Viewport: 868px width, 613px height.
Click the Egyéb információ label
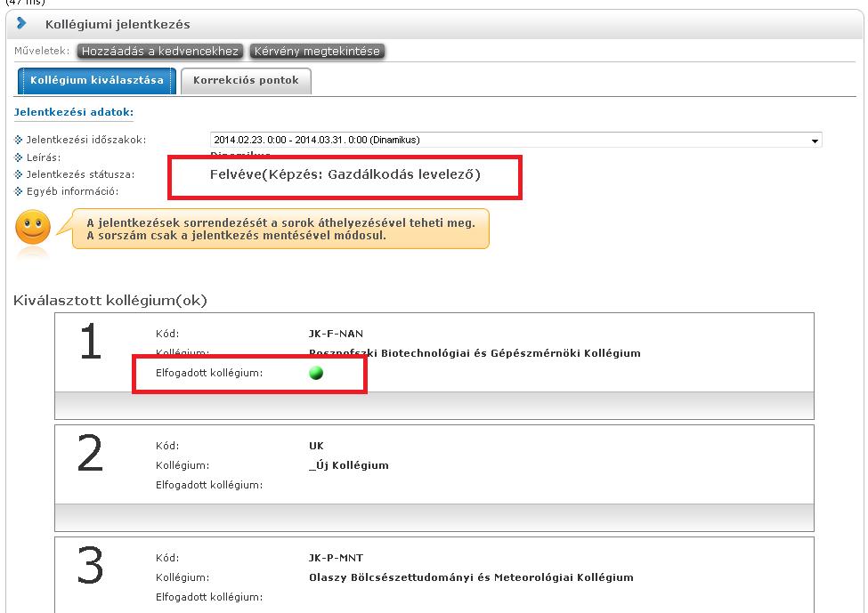[72, 191]
